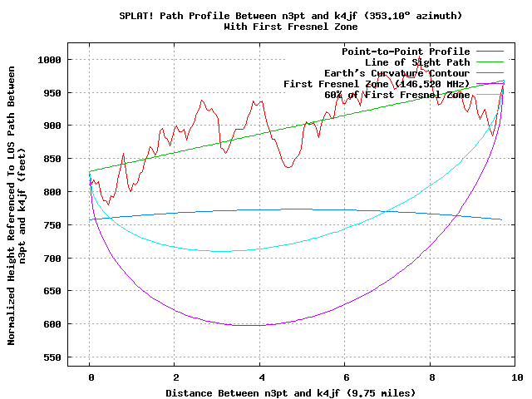This screenshot has width=532, height=399.
Task: Click the x-axis tick label '0'
Action: tap(91, 377)
